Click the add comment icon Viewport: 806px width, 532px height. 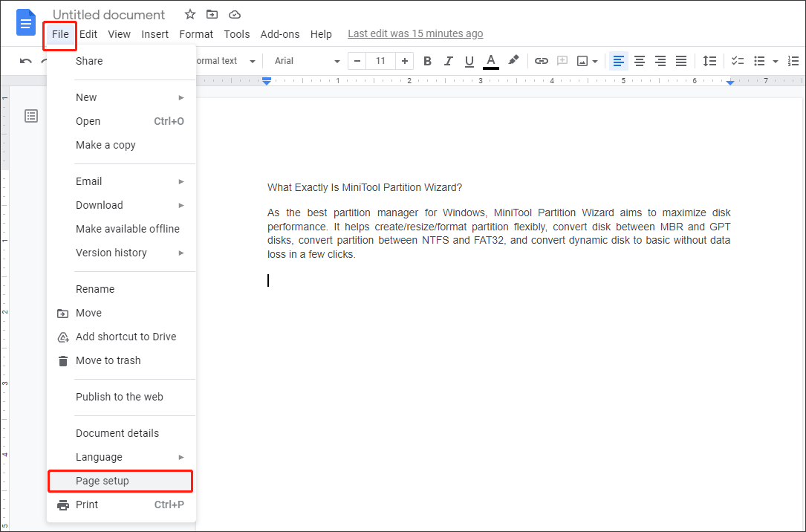(562, 61)
